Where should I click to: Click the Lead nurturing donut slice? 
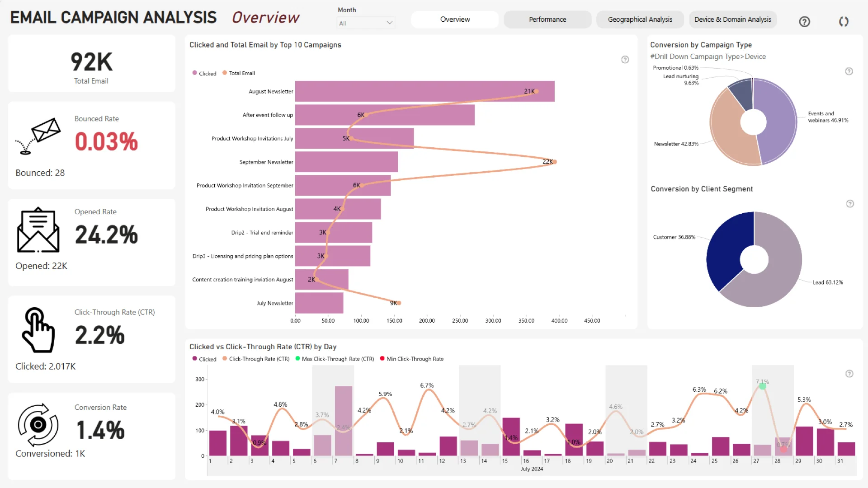click(742, 94)
